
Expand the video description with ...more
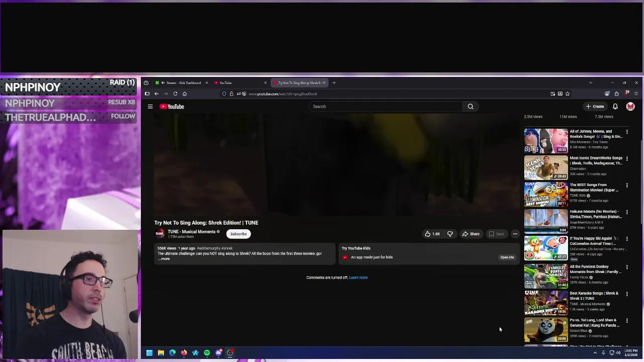click(x=164, y=259)
